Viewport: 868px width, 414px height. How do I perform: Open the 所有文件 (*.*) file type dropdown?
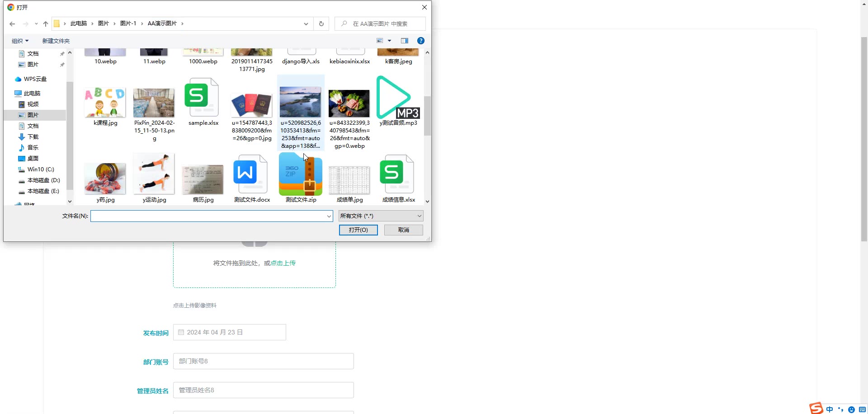point(381,216)
